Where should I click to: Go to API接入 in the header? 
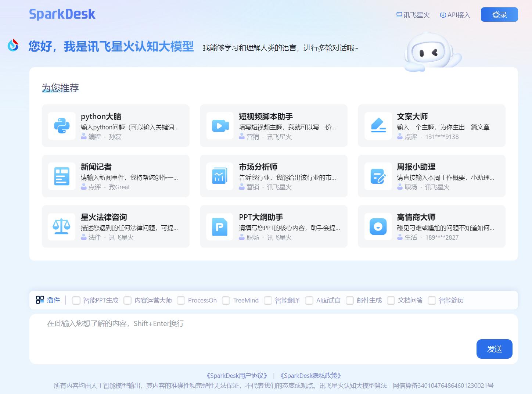(455, 15)
